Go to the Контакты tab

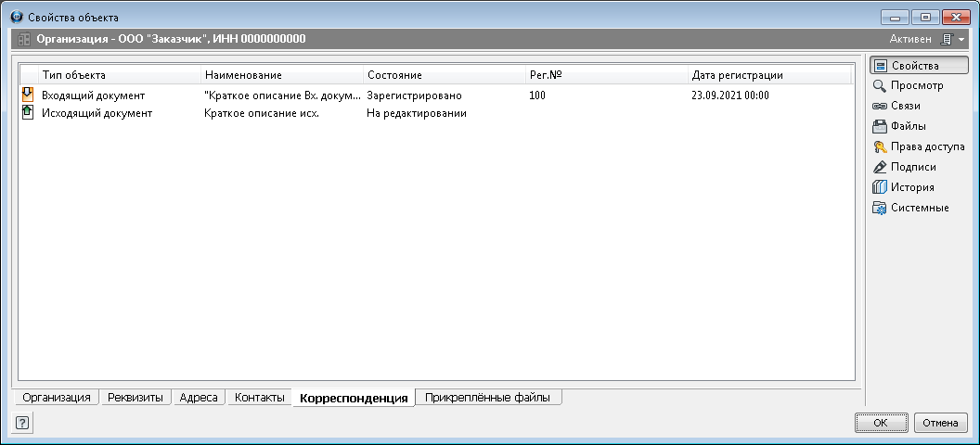pos(260,398)
